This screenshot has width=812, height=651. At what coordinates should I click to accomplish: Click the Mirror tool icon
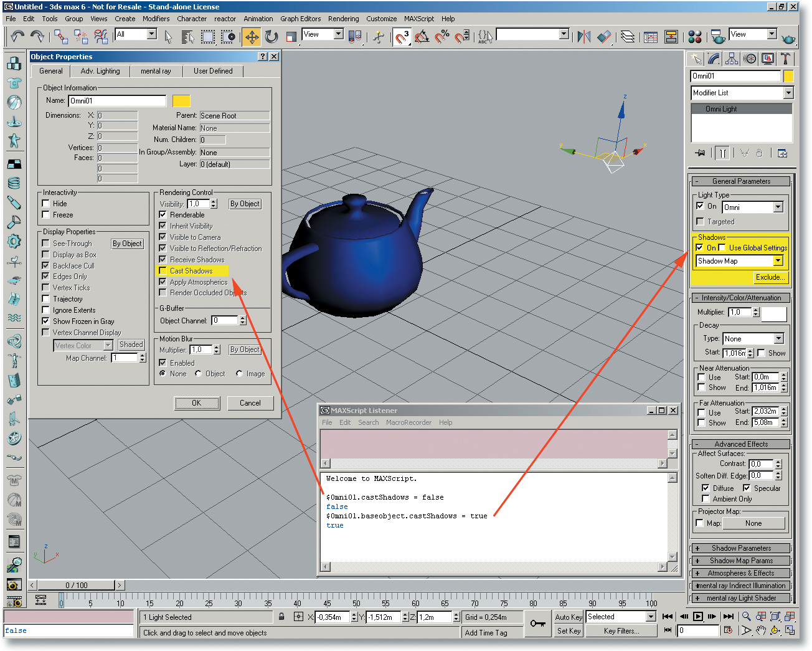coord(583,37)
